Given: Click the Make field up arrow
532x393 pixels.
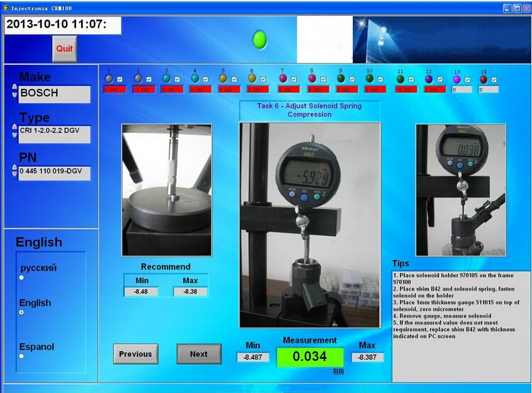Looking at the screenshot, I should pyautogui.click(x=15, y=87).
